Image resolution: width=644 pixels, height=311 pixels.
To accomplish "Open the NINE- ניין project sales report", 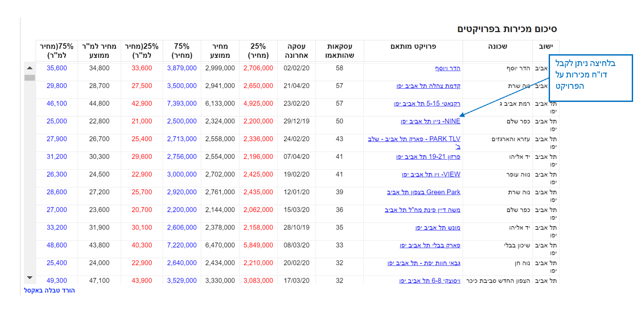I will point(430,122).
